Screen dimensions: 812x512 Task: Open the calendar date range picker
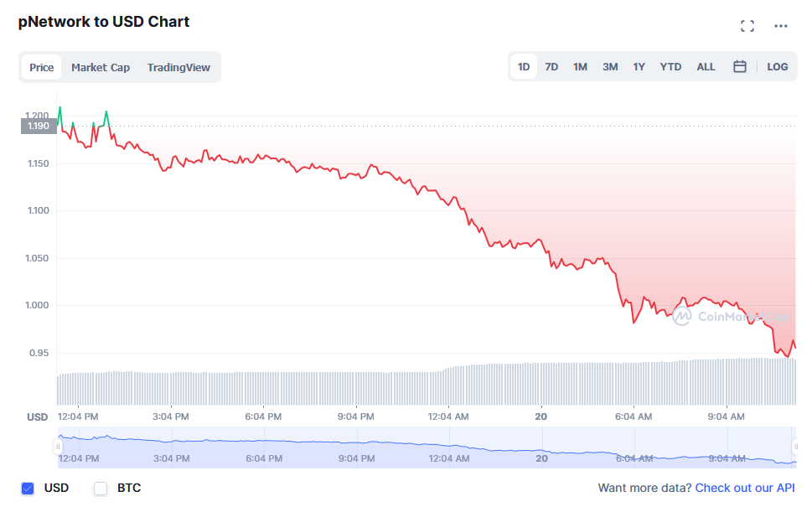point(740,67)
